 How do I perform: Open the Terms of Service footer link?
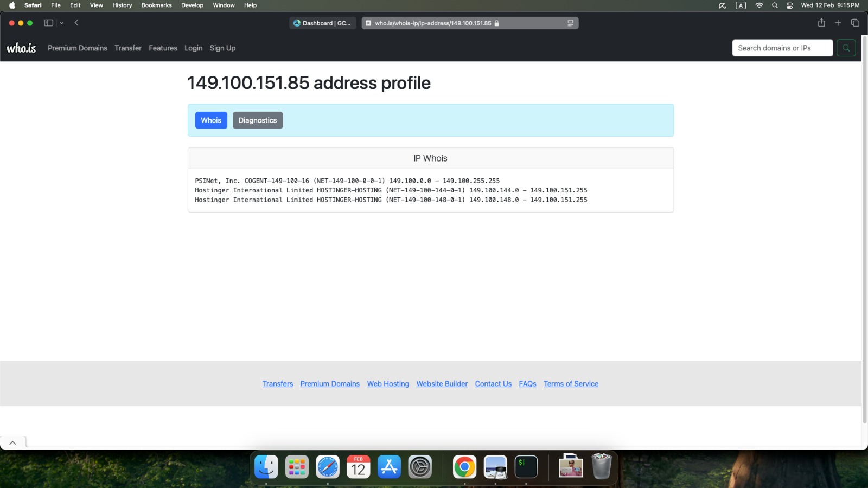click(x=571, y=384)
